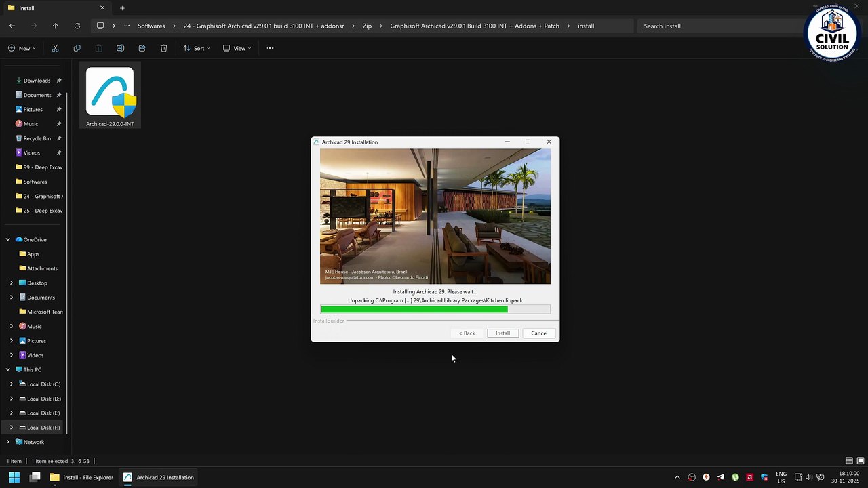
Task: Open the Sort dropdown menu
Action: click(x=197, y=48)
